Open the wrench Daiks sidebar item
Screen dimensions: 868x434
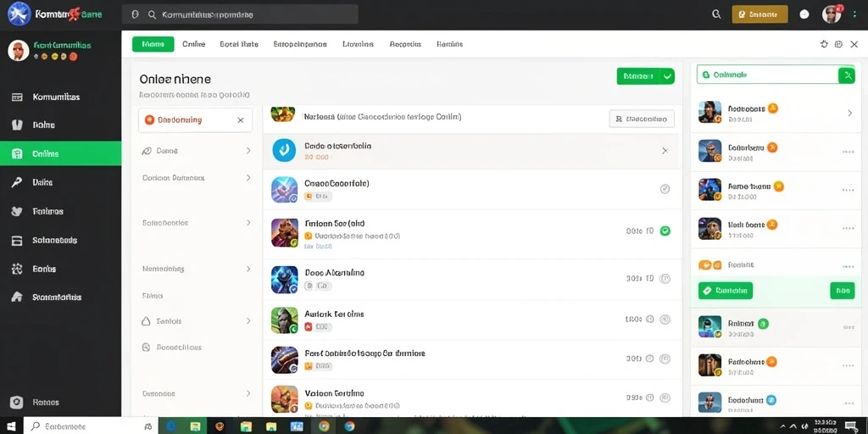coord(60,182)
